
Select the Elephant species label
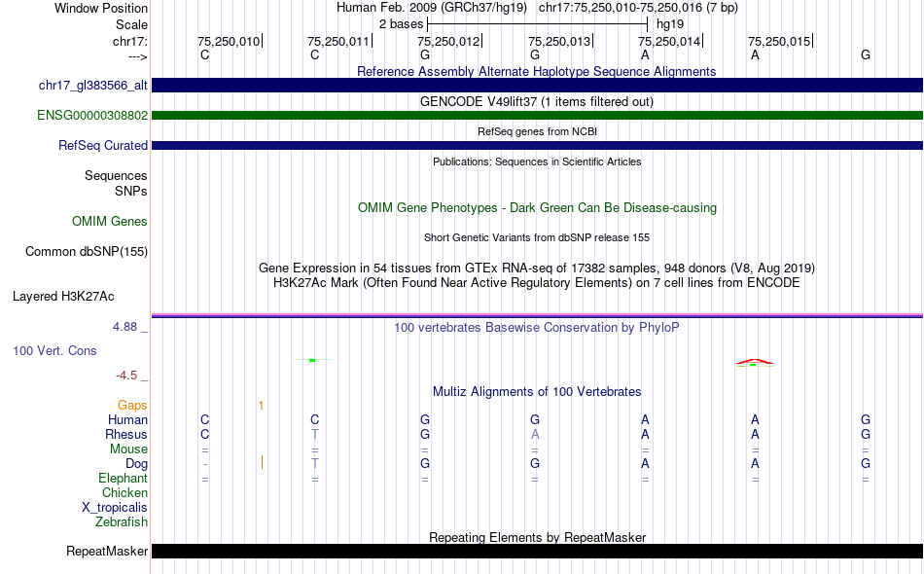coord(123,478)
